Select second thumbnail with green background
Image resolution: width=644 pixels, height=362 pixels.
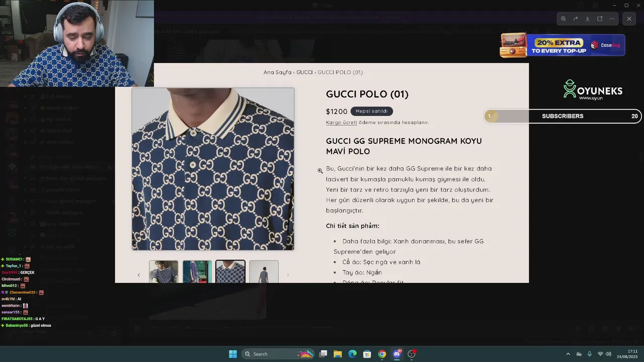(197, 271)
